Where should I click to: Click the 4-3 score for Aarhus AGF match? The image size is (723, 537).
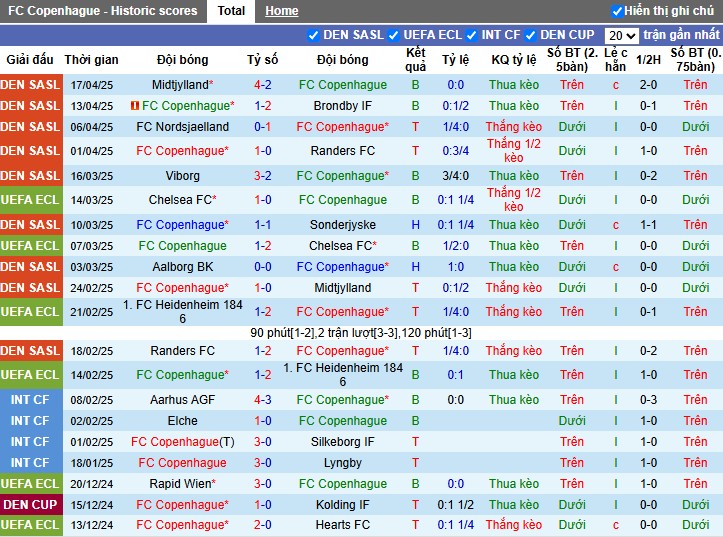pos(262,400)
